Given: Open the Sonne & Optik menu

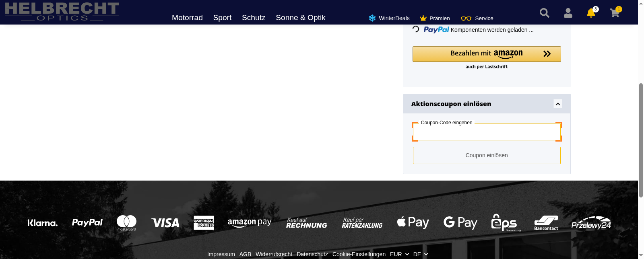Looking at the screenshot, I should coord(301,18).
